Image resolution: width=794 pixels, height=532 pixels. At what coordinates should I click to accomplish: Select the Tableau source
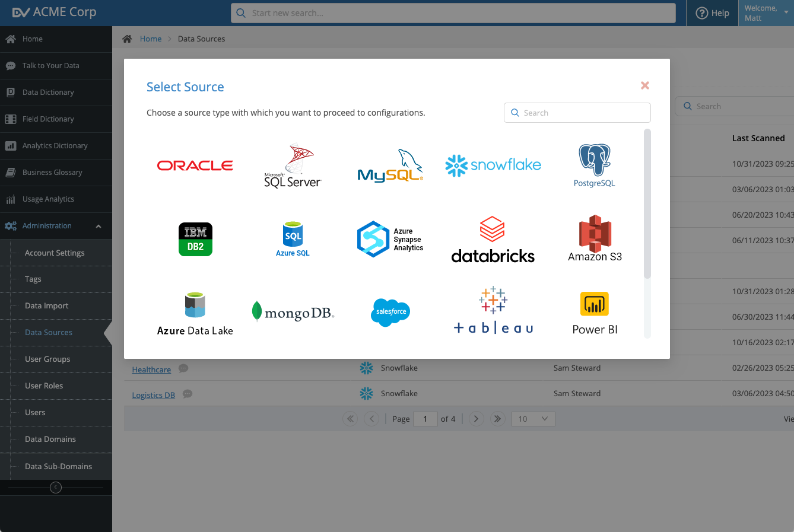[x=493, y=310]
